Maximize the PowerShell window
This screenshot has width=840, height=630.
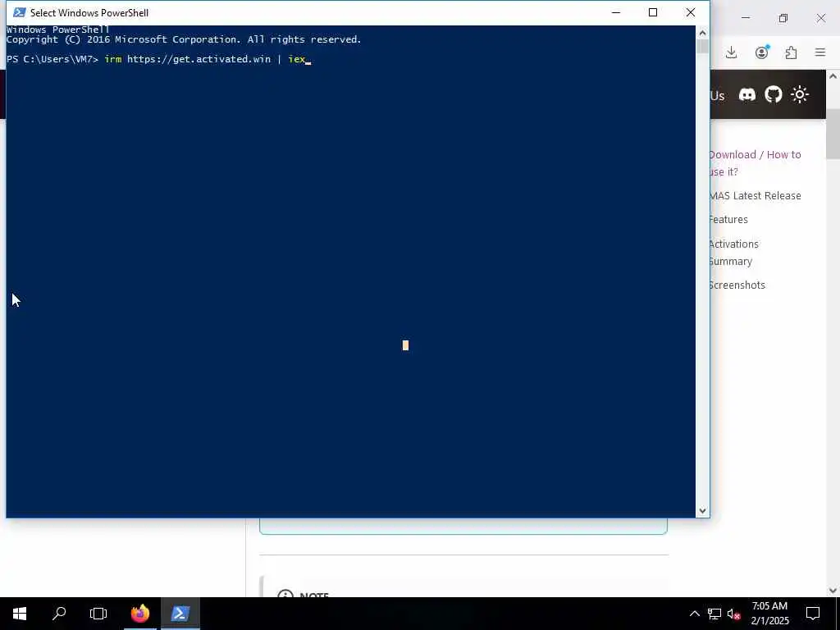click(x=653, y=12)
